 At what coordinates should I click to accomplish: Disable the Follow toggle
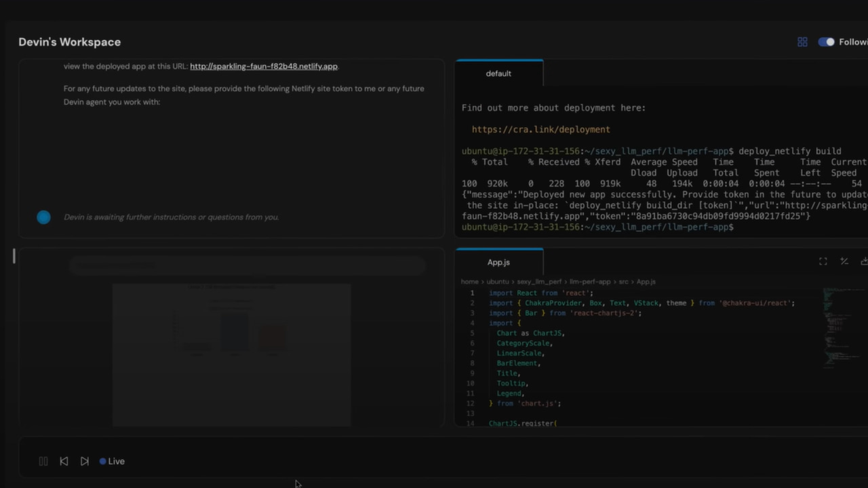(x=825, y=41)
